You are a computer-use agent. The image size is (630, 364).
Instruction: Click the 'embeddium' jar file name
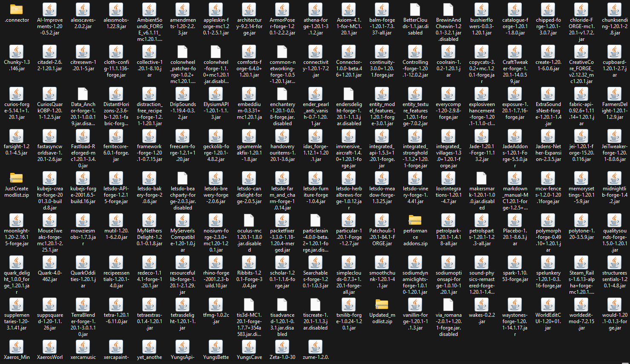coord(249,114)
